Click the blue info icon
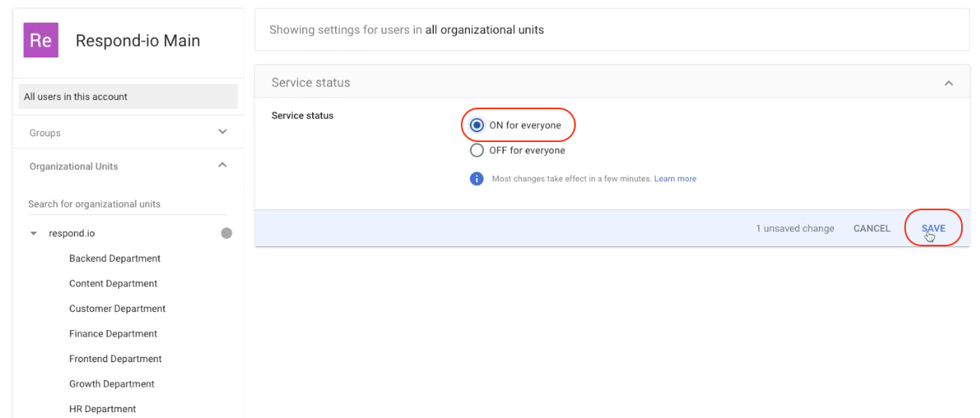The image size is (980, 418). pyautogui.click(x=476, y=178)
